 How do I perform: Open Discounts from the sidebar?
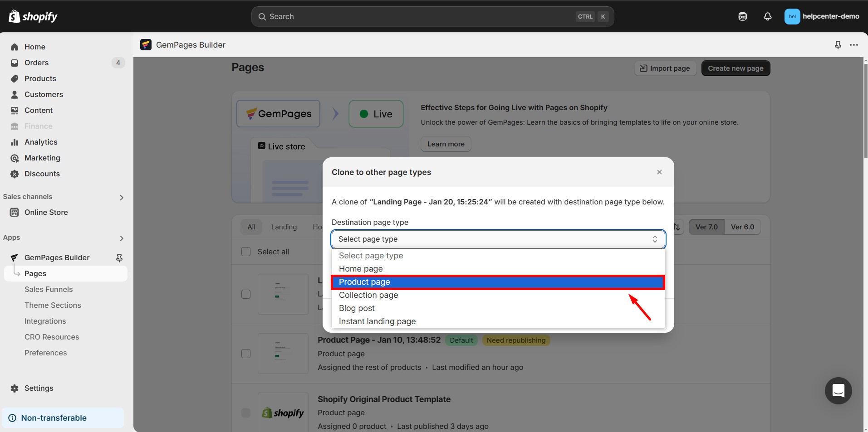pyautogui.click(x=42, y=174)
